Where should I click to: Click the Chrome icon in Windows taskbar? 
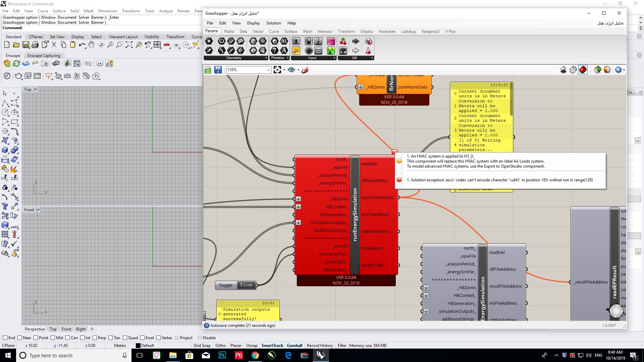(x=255, y=355)
